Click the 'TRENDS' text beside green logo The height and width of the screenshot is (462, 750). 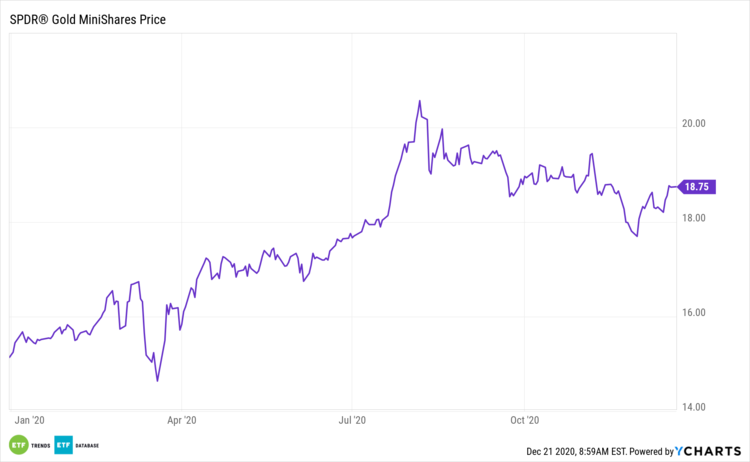pyautogui.click(x=39, y=444)
